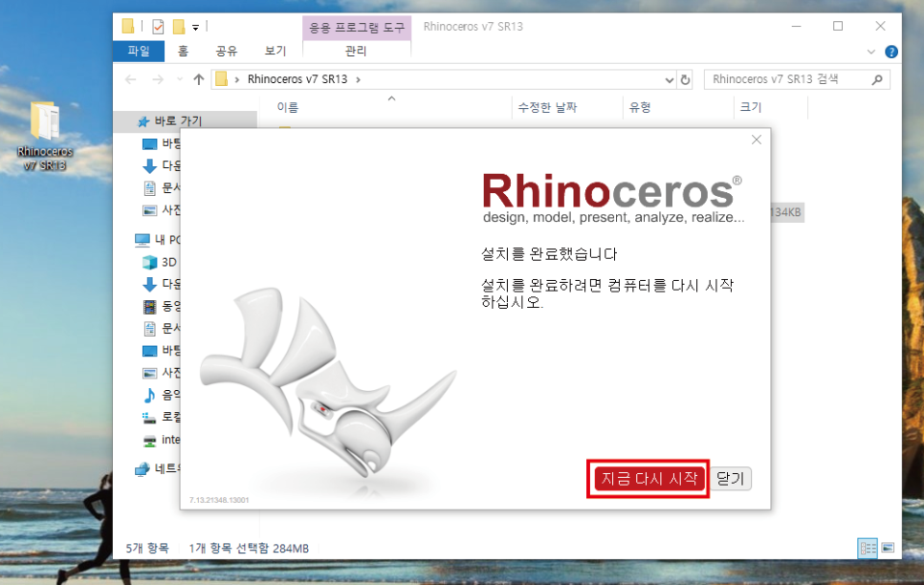Click the new folder quick access icon

click(179, 27)
